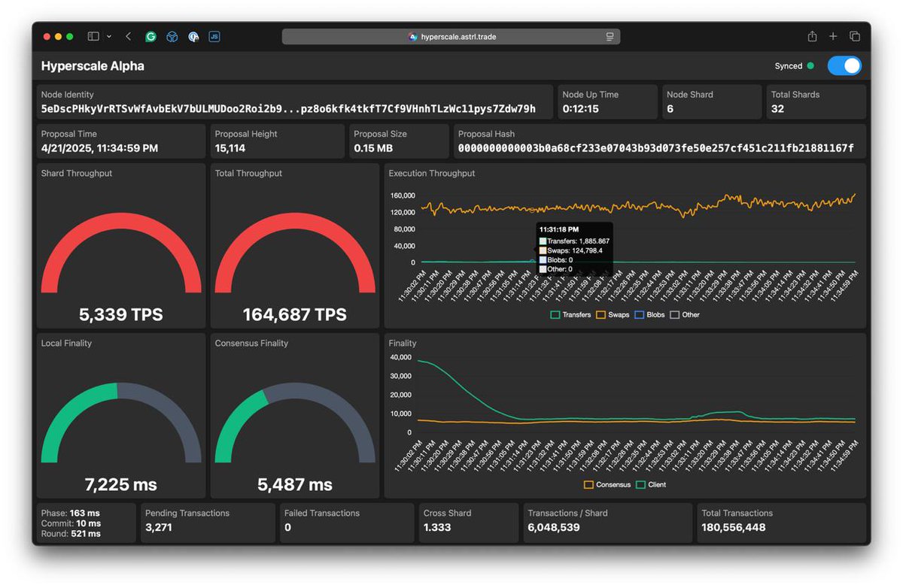
Task: Click the Node Up Time value 0:12:15
Action: tap(581, 109)
